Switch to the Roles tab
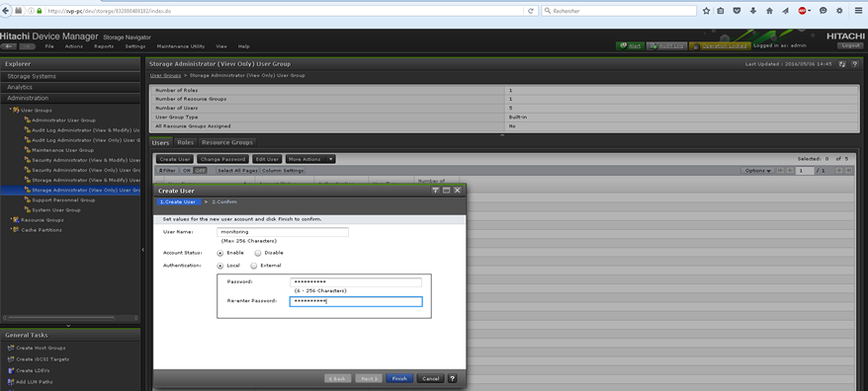The width and height of the screenshot is (868, 391). click(x=186, y=143)
